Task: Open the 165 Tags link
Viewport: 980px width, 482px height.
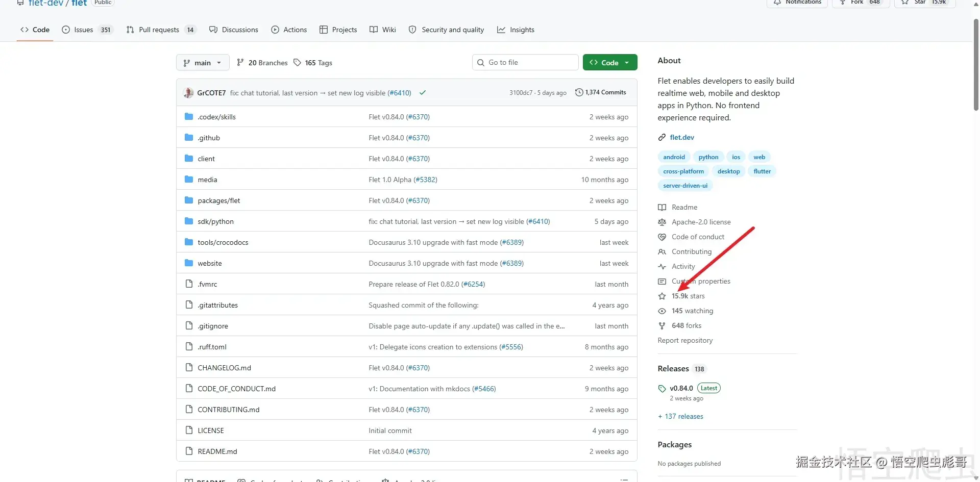Action: [313, 63]
